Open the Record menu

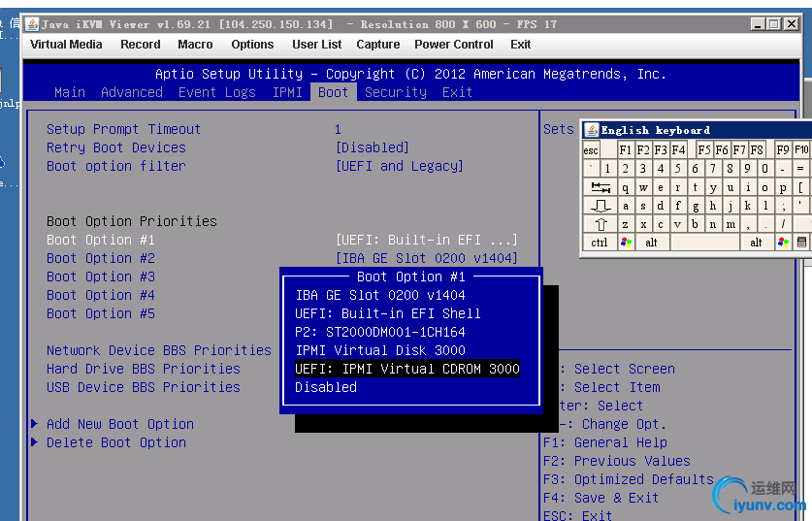click(x=141, y=45)
